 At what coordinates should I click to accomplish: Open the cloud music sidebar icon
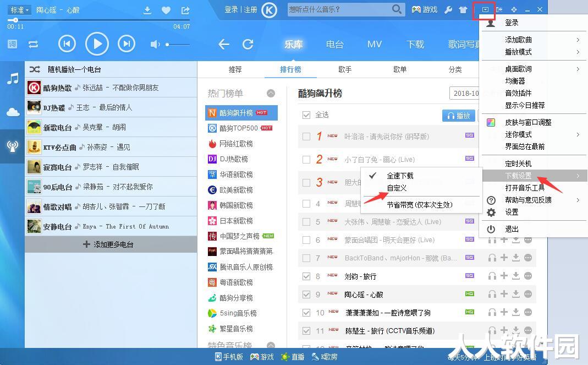tap(13, 112)
